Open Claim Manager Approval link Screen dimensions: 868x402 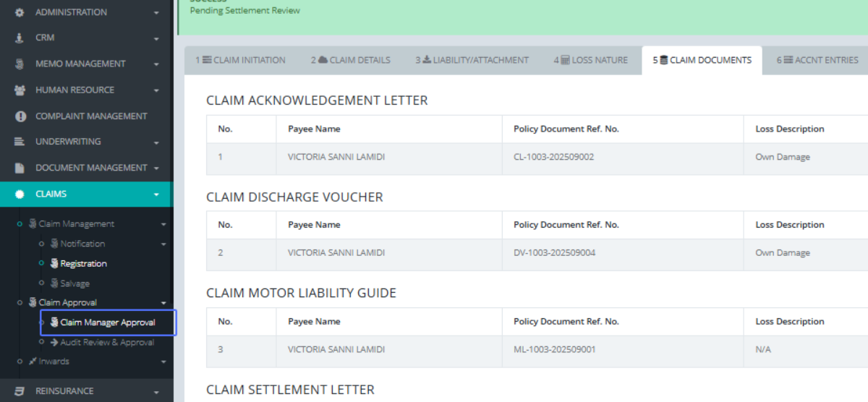[108, 322]
